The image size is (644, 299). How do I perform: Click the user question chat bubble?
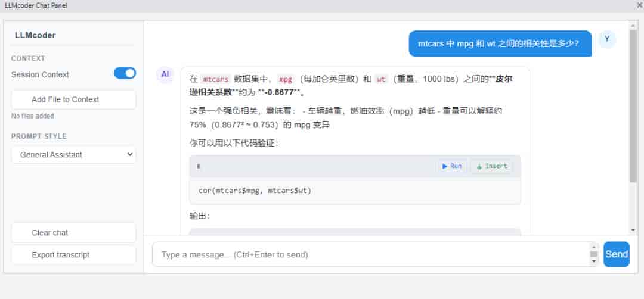(x=500, y=43)
